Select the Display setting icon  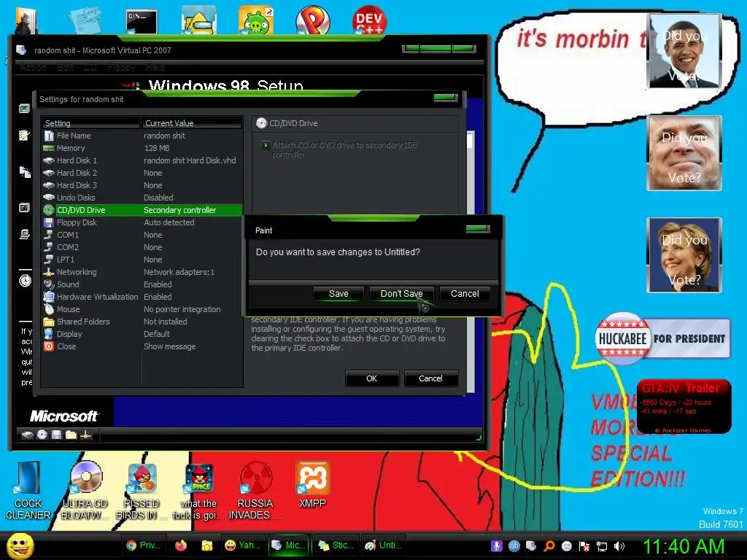(49, 334)
